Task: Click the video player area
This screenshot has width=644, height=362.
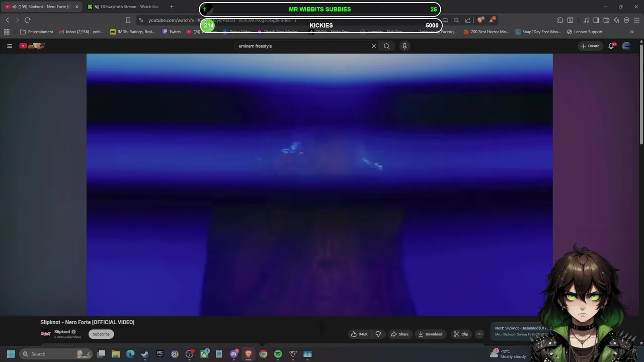Action: pos(319,185)
